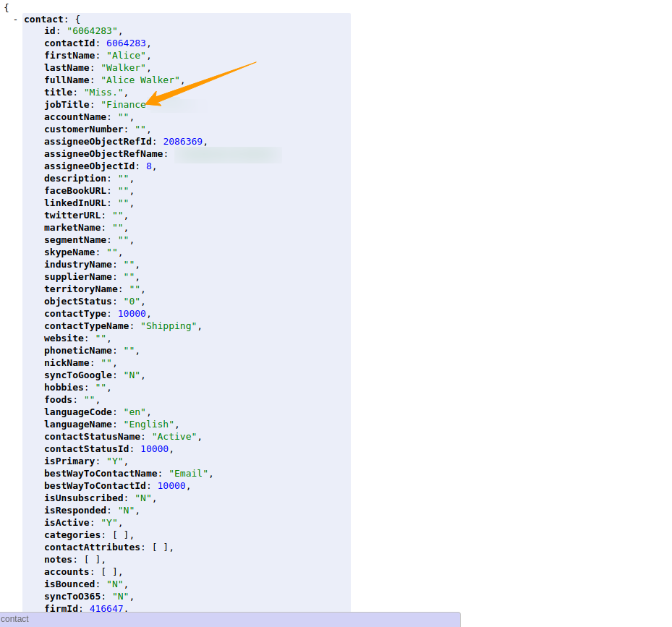Click the hobbies key
This screenshot has height=627, width=672.
(x=64, y=388)
